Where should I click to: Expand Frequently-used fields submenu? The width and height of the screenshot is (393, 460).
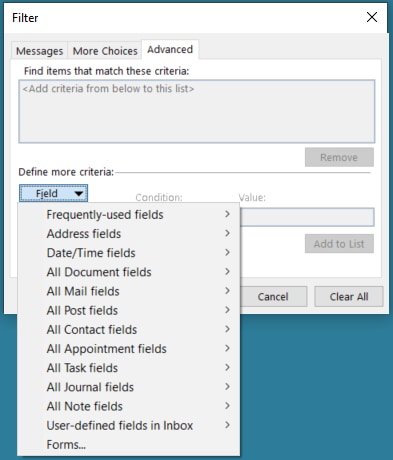129,214
